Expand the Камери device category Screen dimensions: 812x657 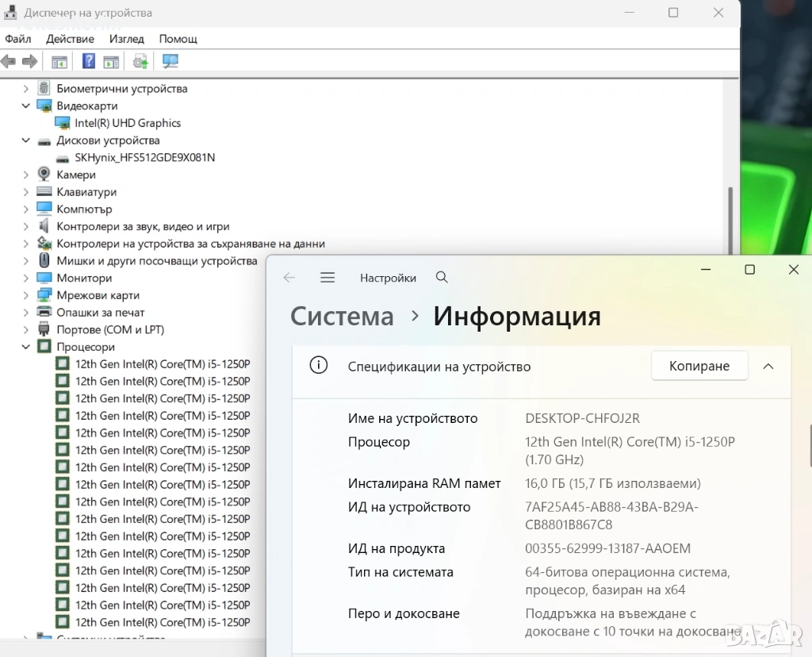pyautogui.click(x=26, y=175)
